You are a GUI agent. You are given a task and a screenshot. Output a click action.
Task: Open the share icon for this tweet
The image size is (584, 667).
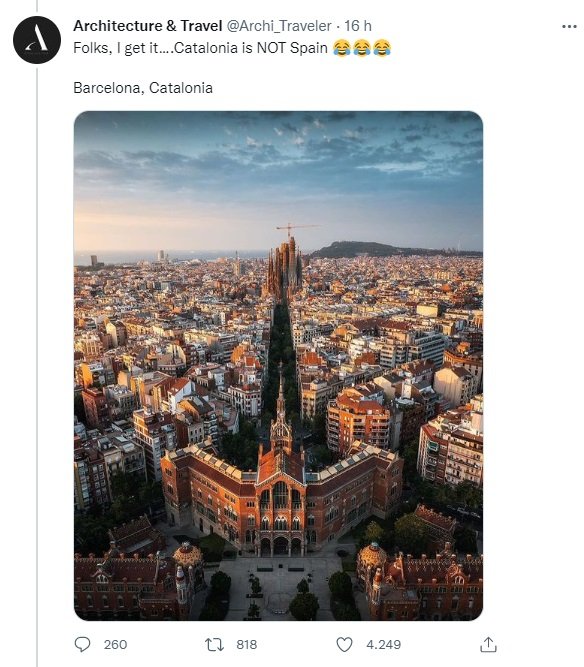(x=488, y=644)
